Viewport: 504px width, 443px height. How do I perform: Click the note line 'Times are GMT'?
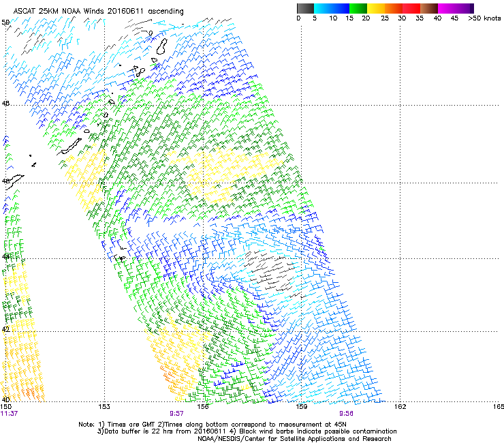(212, 425)
